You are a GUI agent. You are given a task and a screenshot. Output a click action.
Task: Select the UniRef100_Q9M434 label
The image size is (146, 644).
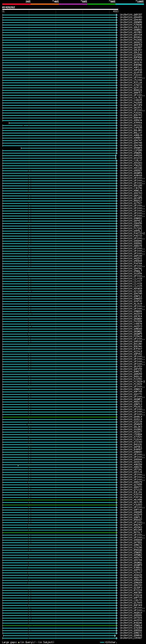pyautogui.click(x=131, y=120)
